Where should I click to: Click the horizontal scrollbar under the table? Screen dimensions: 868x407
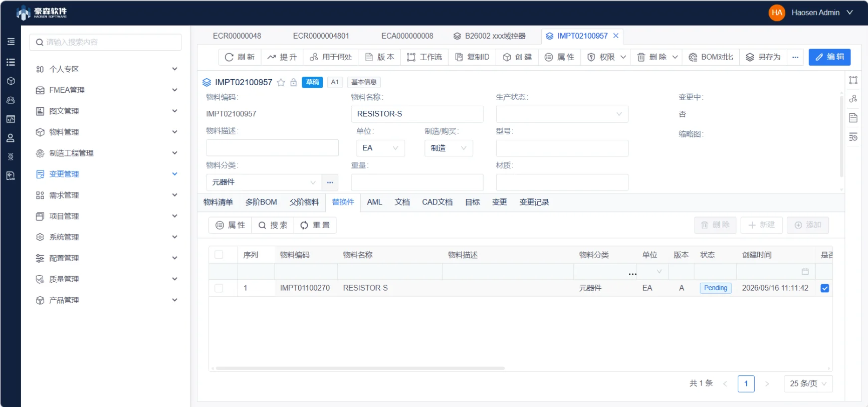(x=360, y=368)
